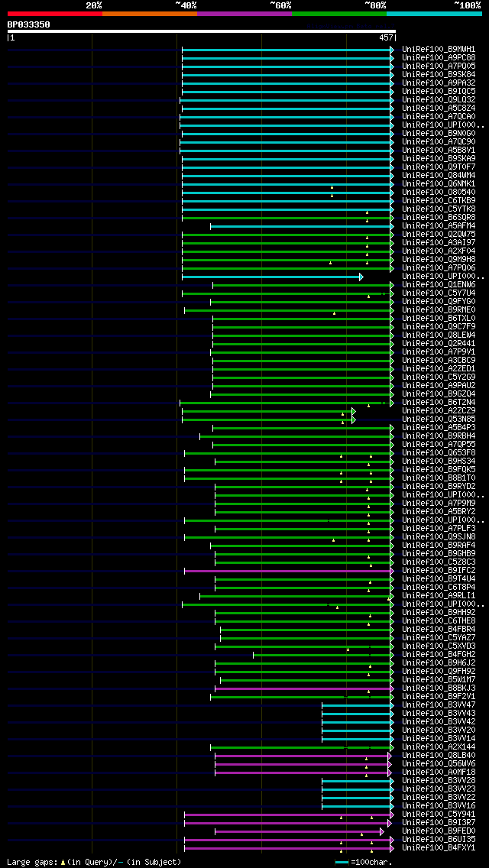489x868 pixels.
Task: Open the UniRef100_A9PC88 hit label
Action: (439, 57)
